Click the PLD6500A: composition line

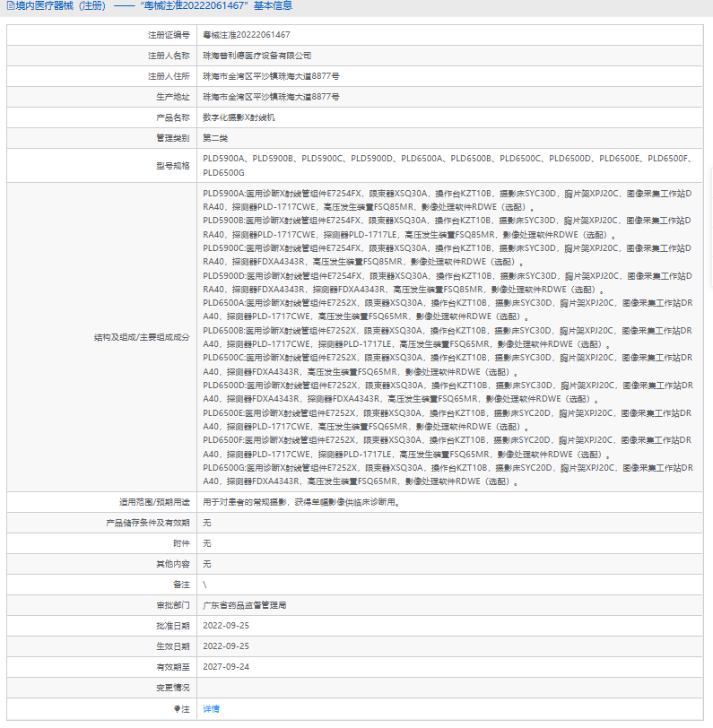[448, 309]
